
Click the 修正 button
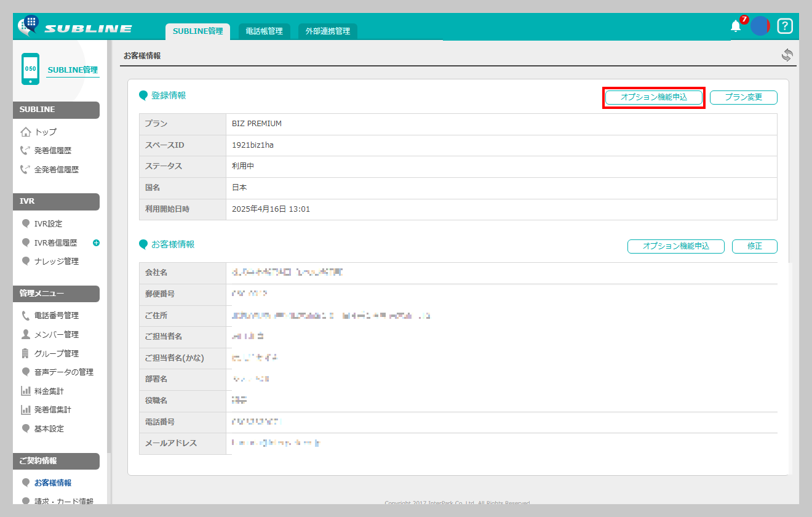[755, 246]
